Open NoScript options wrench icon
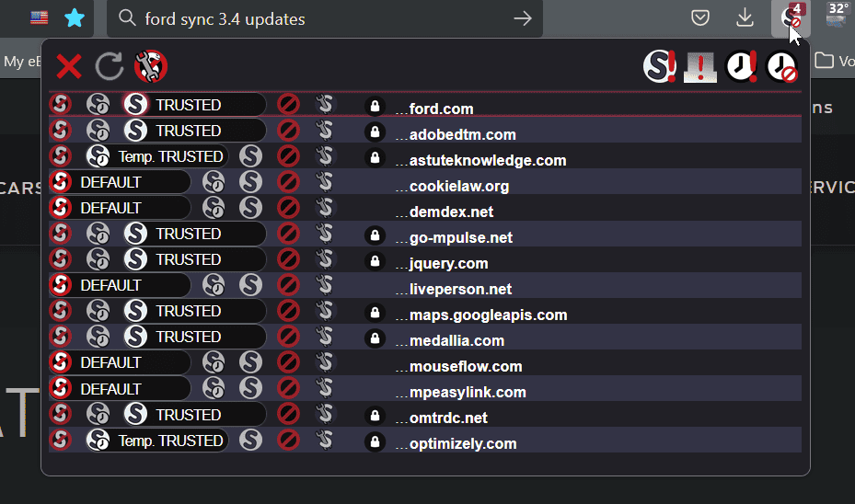This screenshot has width=855, height=504. pos(151,66)
